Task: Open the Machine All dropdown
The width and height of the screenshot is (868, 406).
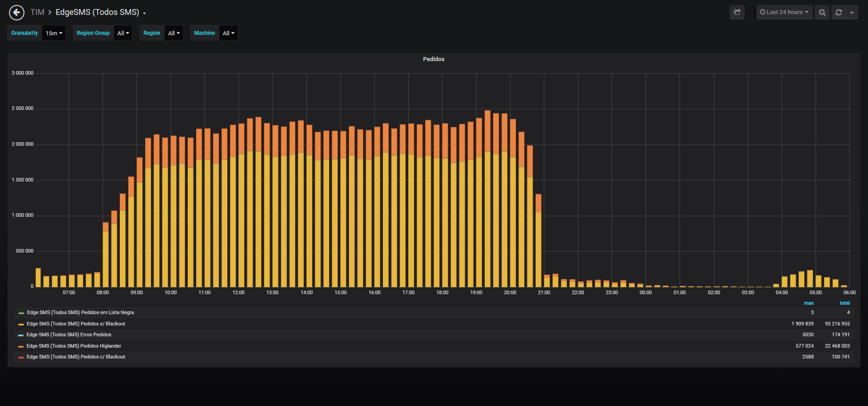Action: [228, 33]
